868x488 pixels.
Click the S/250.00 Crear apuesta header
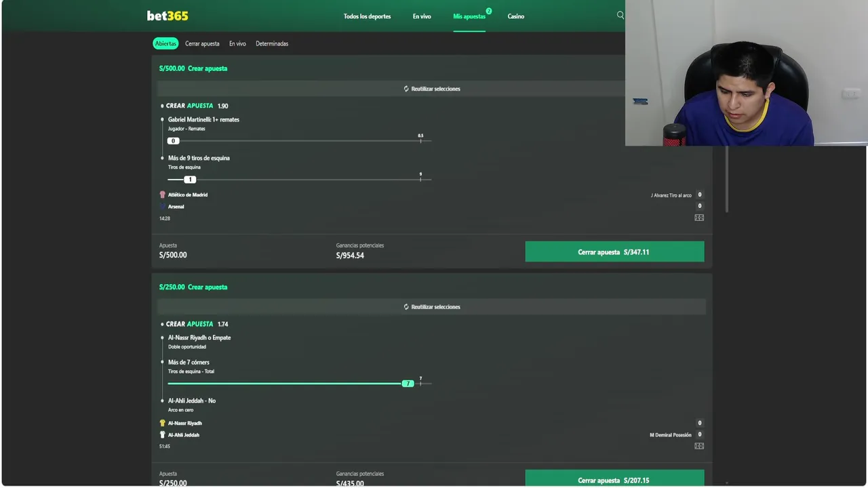tap(193, 287)
